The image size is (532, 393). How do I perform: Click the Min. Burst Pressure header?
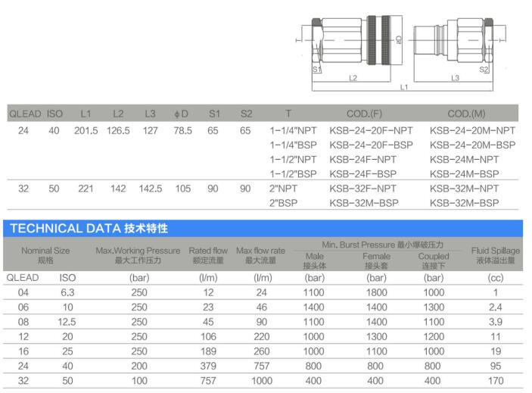[381, 244]
